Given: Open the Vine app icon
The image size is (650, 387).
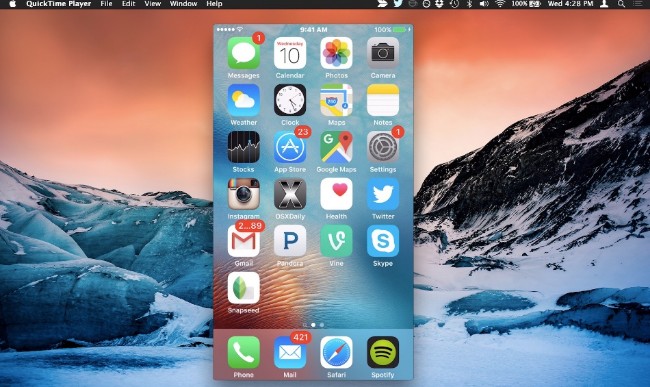Looking at the screenshot, I should (x=336, y=241).
